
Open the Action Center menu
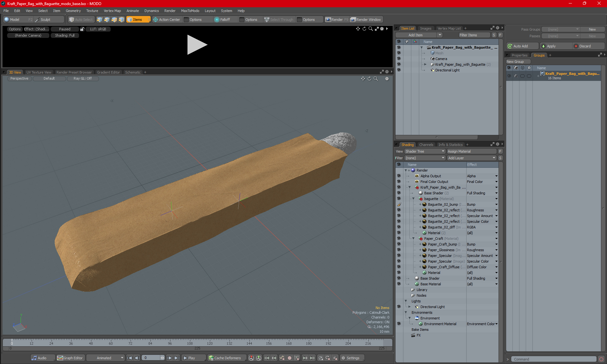click(x=167, y=20)
